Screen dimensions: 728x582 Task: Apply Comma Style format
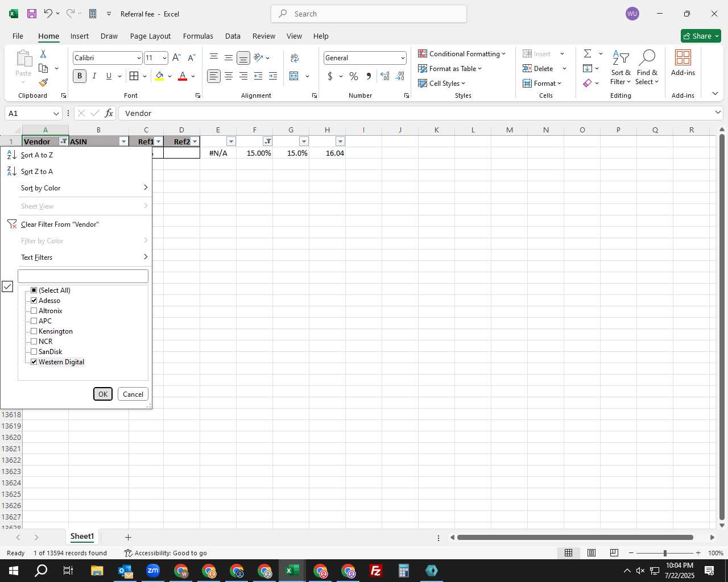tap(369, 76)
